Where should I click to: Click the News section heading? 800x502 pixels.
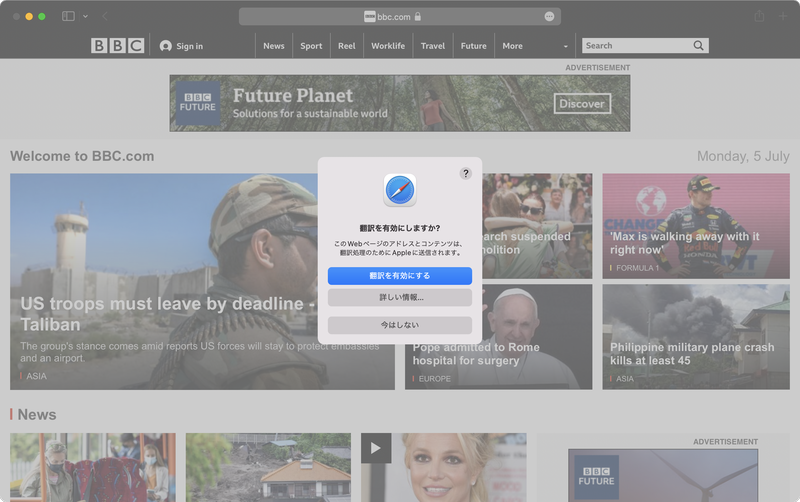37,415
